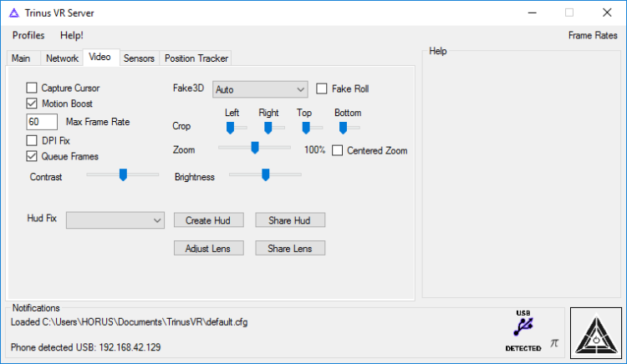Click the Crop Top slider handle
The image size is (627, 364).
pos(306,128)
